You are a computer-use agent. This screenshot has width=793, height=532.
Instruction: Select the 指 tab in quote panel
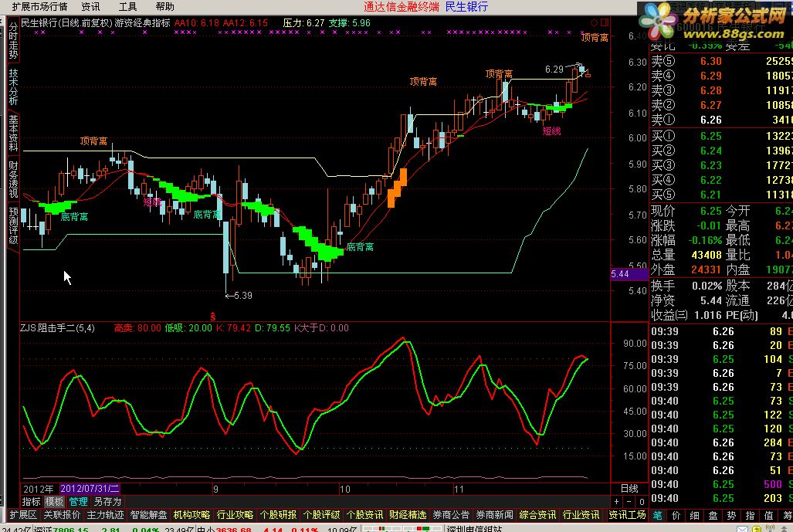tap(750, 515)
